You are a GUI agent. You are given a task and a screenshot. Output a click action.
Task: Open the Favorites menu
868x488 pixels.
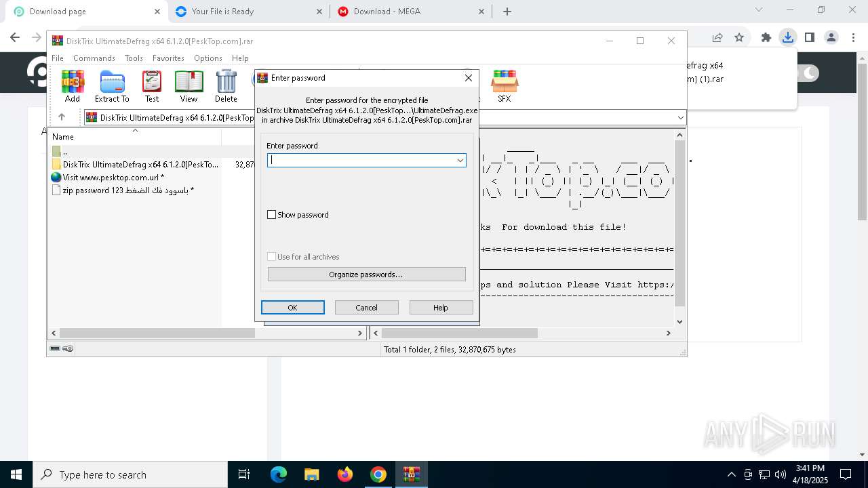[x=168, y=58]
